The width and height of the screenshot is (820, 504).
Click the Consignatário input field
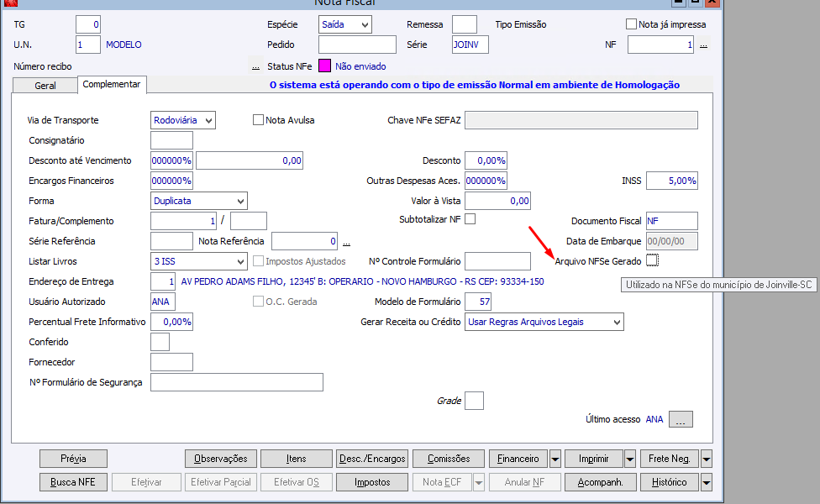pos(171,140)
